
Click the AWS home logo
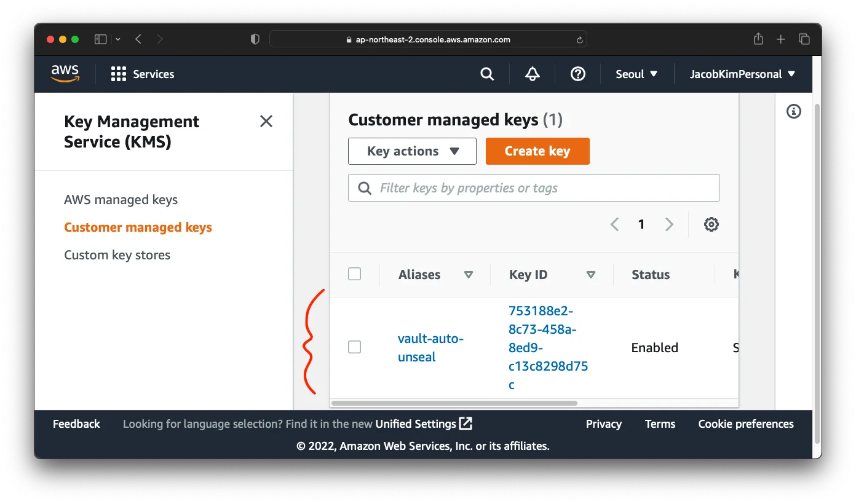[x=65, y=74]
